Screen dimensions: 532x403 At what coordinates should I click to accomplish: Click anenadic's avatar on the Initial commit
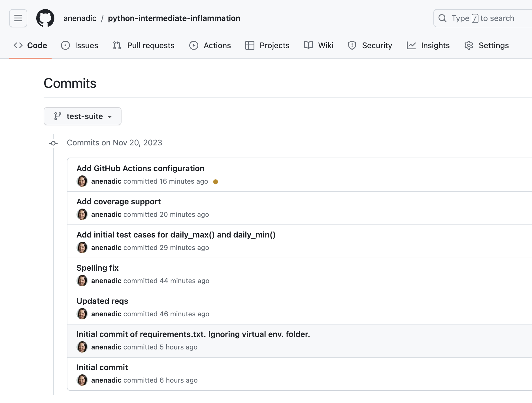tap(82, 380)
